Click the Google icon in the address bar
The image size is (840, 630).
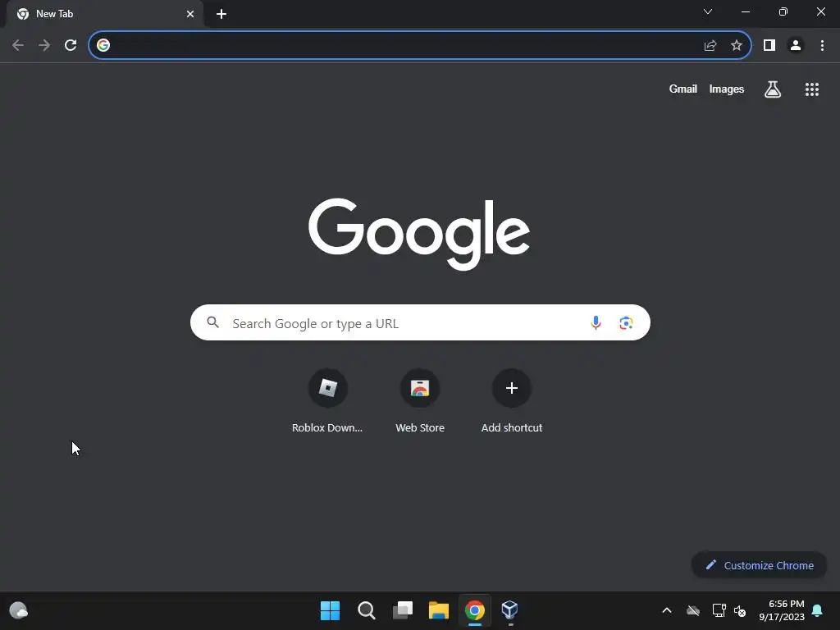[103, 46]
